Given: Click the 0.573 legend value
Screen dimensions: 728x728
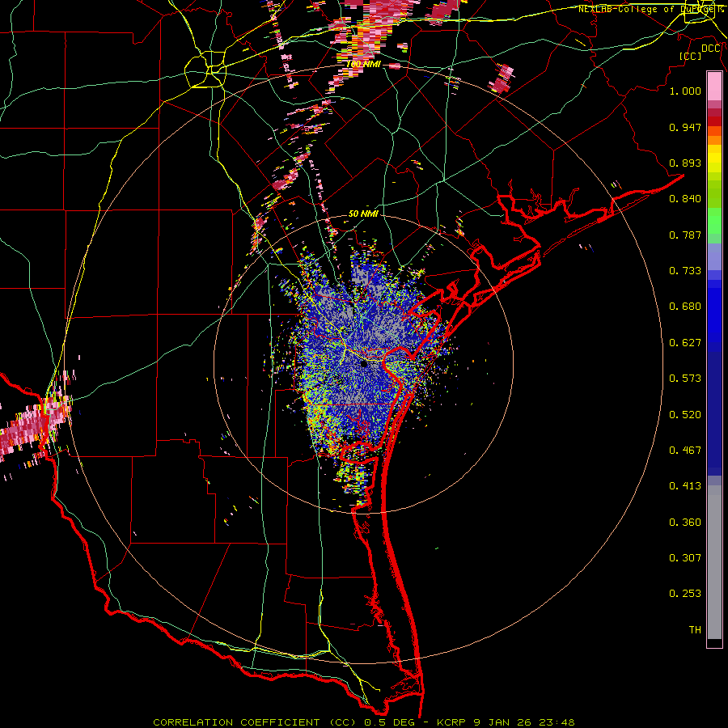Looking at the screenshot, I should [685, 379].
